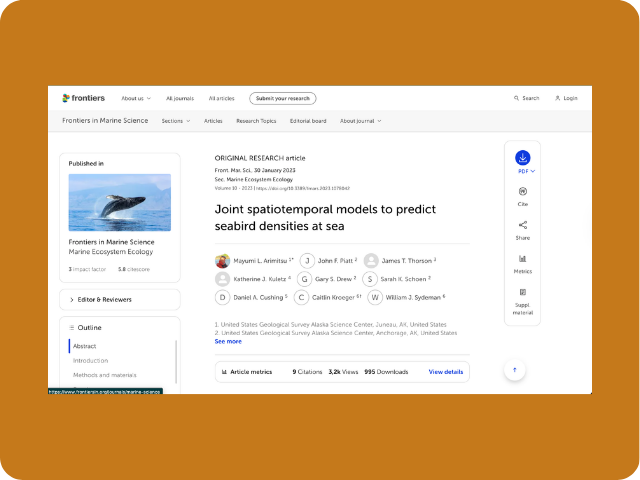Click the scroll-to-top arrow button
The height and width of the screenshot is (480, 640).
[515, 370]
